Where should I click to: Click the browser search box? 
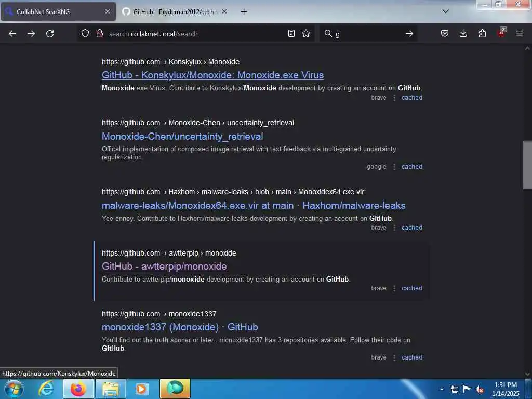click(368, 34)
